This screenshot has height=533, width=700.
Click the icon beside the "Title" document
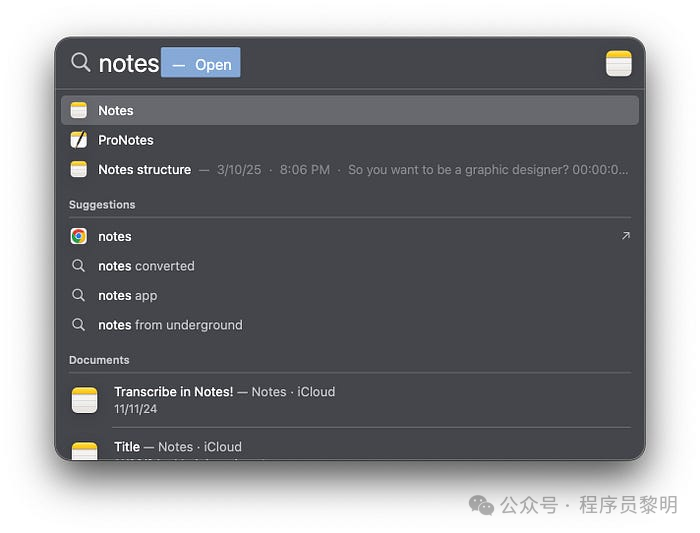pos(84,450)
